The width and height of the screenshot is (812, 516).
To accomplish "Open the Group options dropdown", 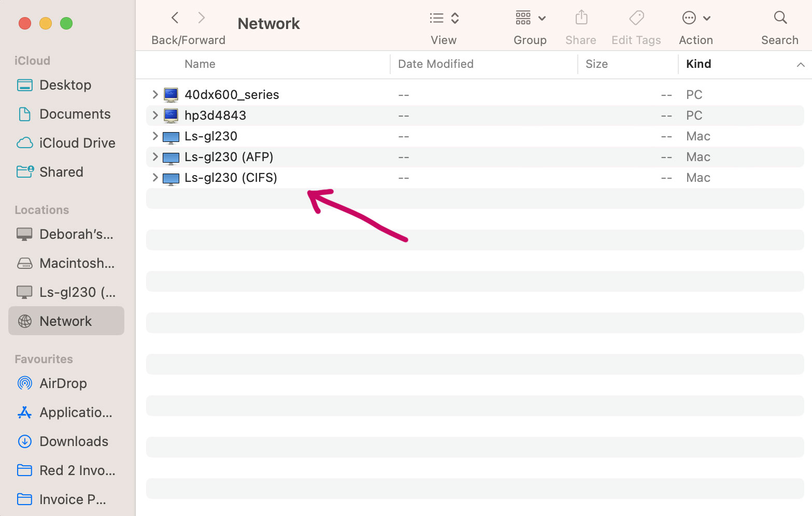I will coord(530,18).
